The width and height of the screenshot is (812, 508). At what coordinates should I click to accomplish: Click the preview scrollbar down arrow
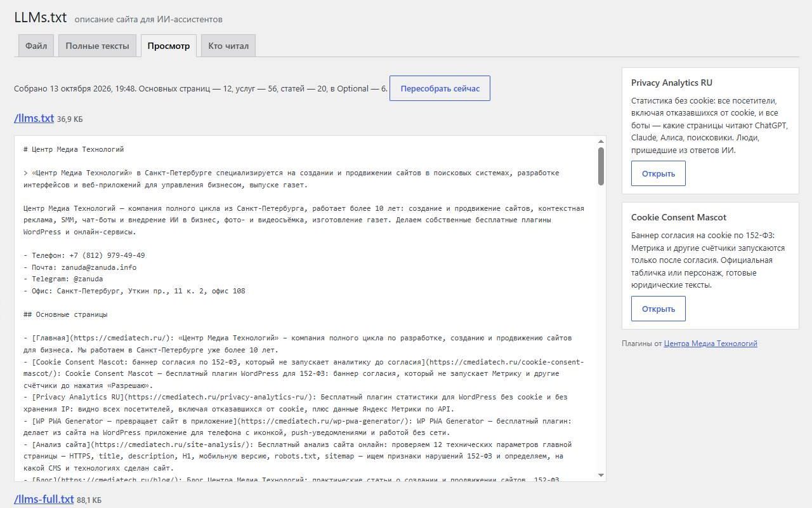point(601,476)
